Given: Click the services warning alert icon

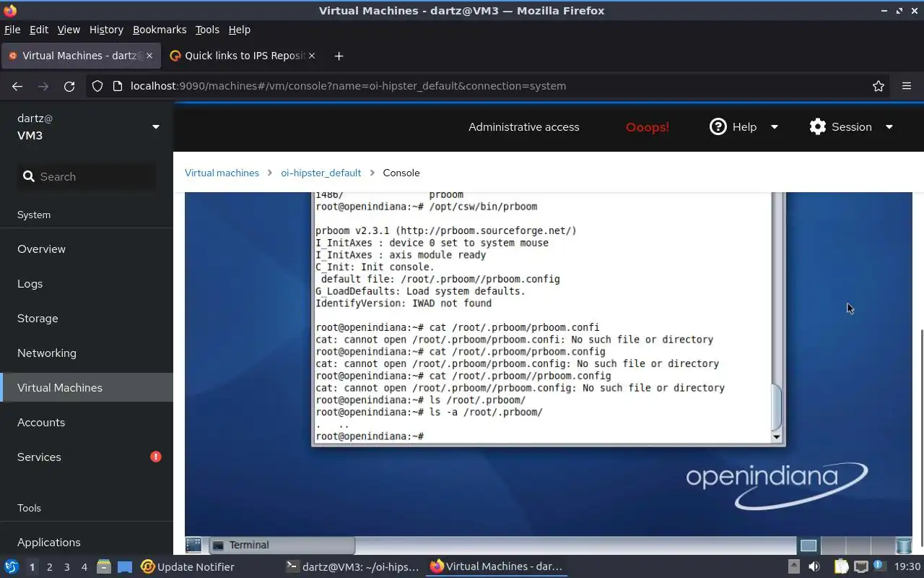Looking at the screenshot, I should click(x=156, y=457).
